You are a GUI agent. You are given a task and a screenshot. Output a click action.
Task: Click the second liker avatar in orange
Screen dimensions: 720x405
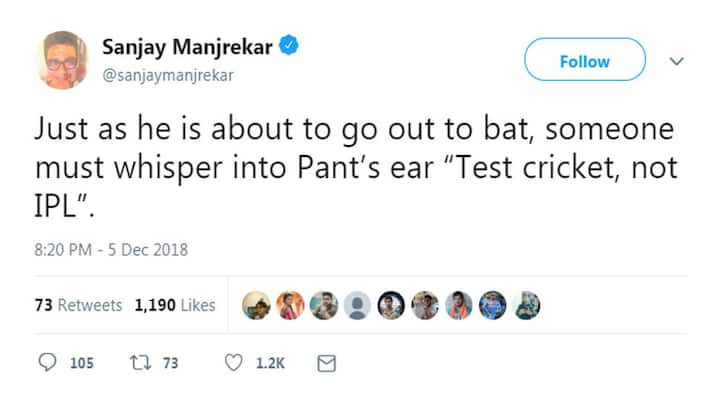click(290, 305)
